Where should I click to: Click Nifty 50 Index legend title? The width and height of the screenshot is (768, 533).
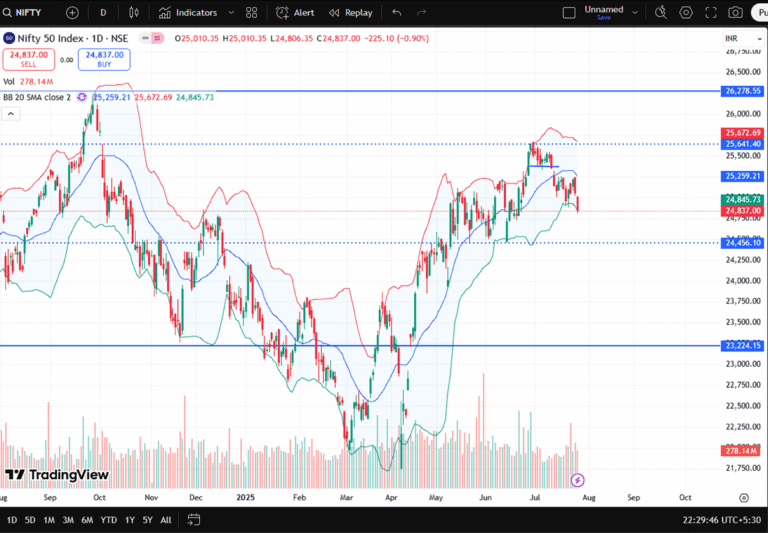(72, 38)
